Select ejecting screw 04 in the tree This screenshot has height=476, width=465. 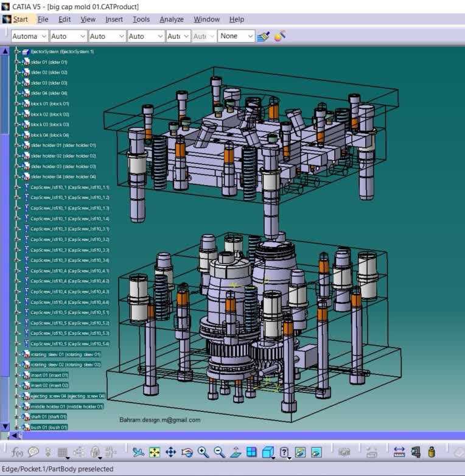point(68,396)
